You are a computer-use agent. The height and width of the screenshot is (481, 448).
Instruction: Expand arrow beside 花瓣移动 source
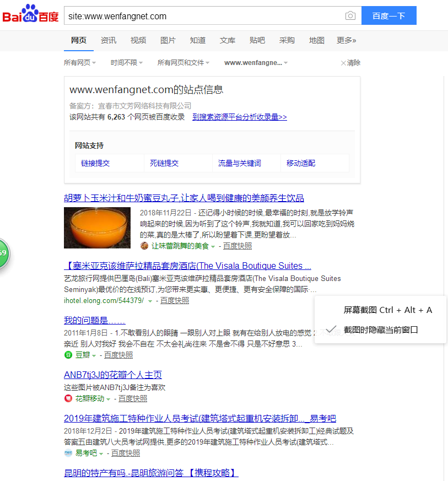[108, 399]
